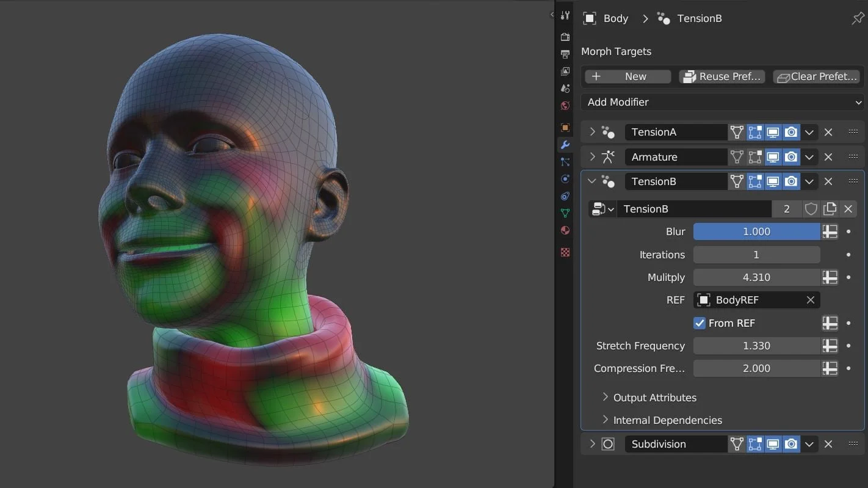This screenshot has height=488, width=868.
Task: Duplicate the TensionB node group via copy icon
Action: pos(830,209)
